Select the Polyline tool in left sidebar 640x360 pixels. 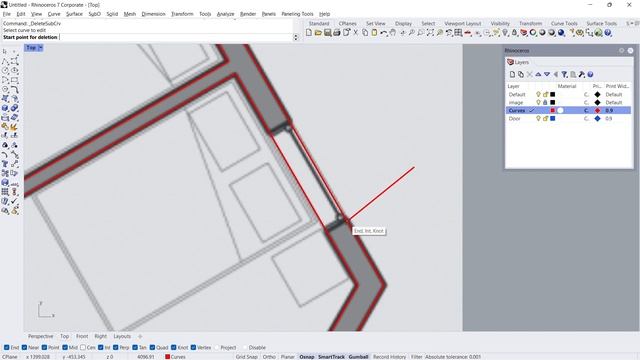(5, 61)
